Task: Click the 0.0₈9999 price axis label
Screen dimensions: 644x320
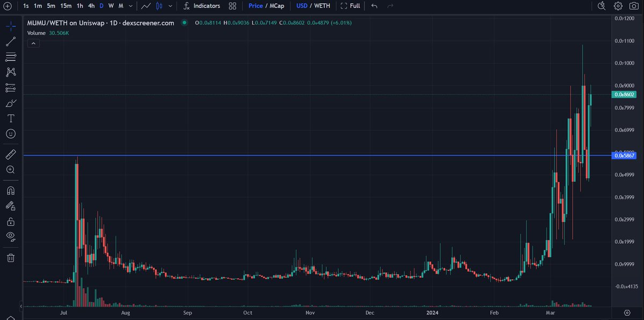Action: point(625,264)
